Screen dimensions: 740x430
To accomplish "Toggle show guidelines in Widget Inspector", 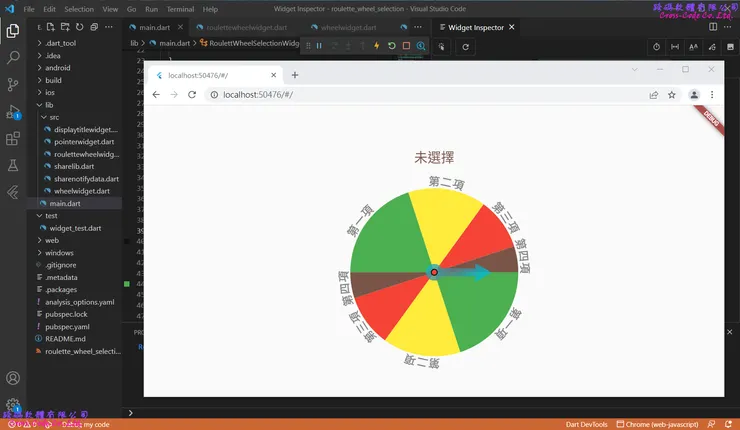I will (675, 47).
